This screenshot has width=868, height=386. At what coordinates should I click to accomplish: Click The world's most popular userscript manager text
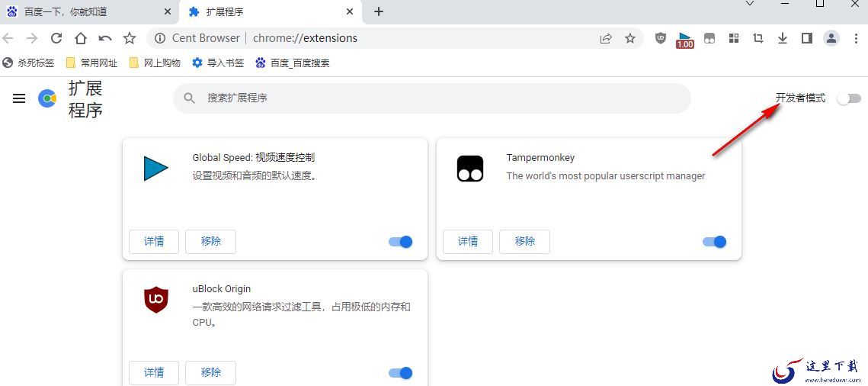(x=606, y=176)
